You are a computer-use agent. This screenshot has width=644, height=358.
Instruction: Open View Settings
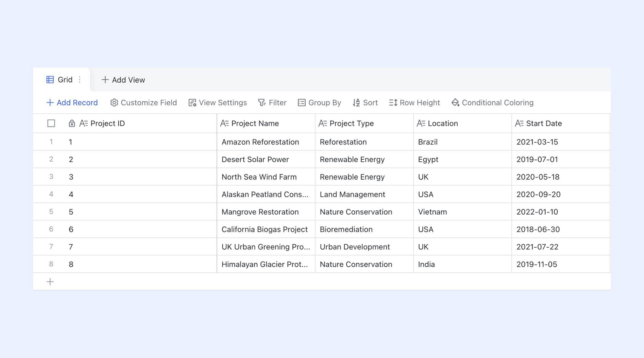pos(218,103)
